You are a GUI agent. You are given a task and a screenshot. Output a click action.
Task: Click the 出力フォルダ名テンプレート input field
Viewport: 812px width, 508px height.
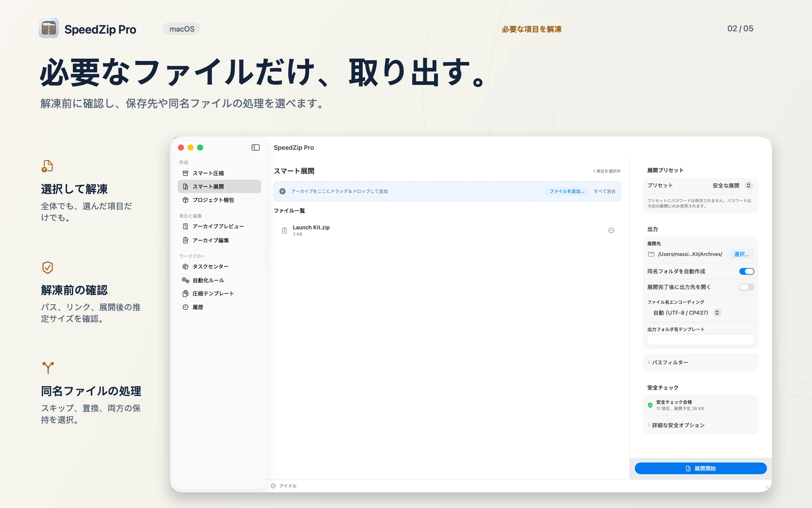click(700, 340)
